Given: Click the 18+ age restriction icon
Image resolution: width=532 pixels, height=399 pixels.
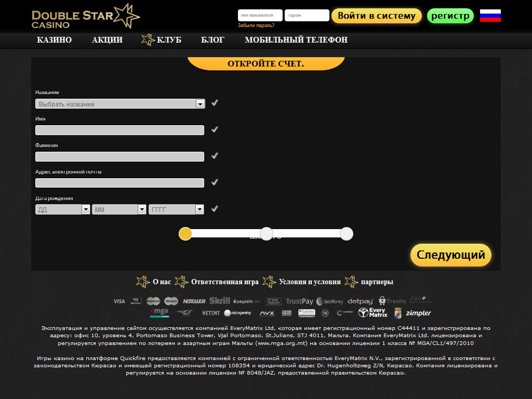Looking at the screenshot, I should (x=325, y=313).
